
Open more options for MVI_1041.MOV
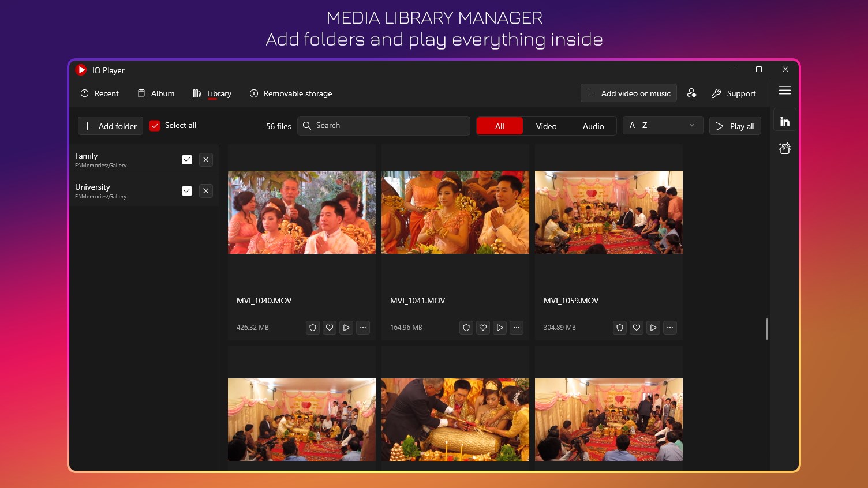click(x=517, y=328)
